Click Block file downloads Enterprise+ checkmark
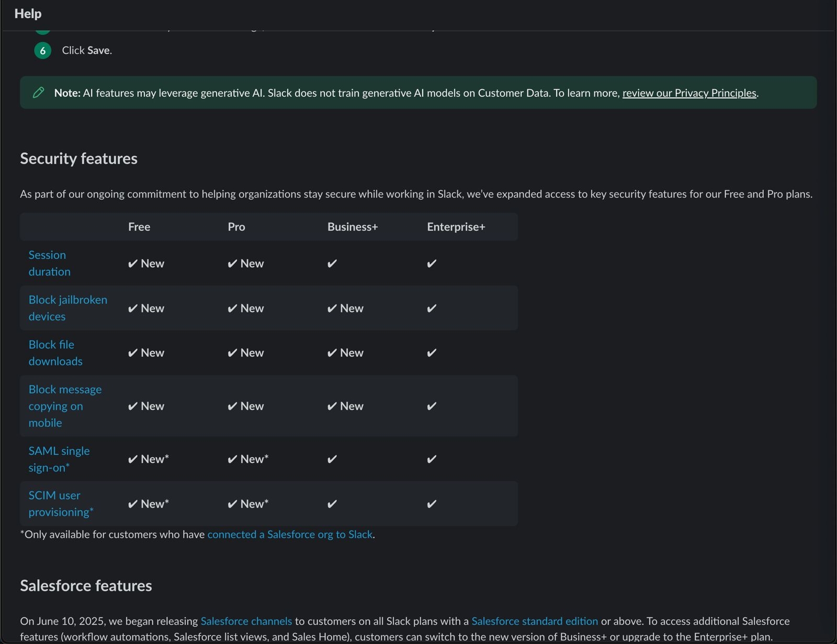This screenshot has width=837, height=644. pos(432,353)
